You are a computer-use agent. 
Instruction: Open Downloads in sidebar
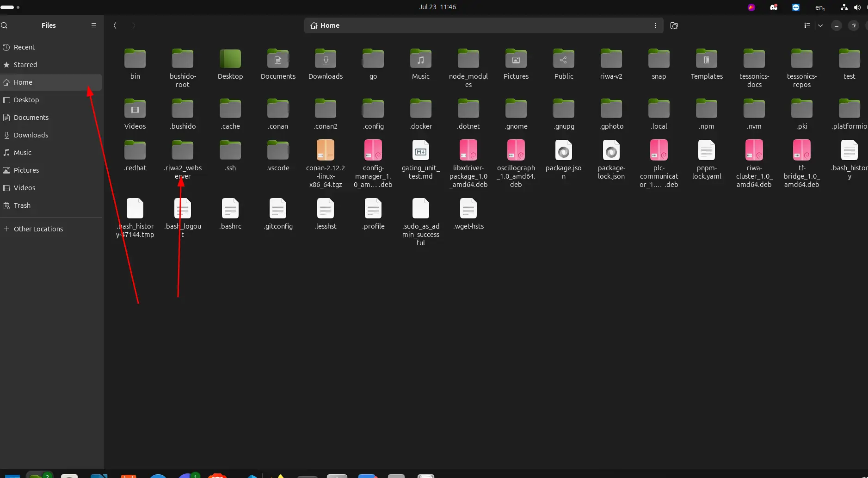click(51, 135)
